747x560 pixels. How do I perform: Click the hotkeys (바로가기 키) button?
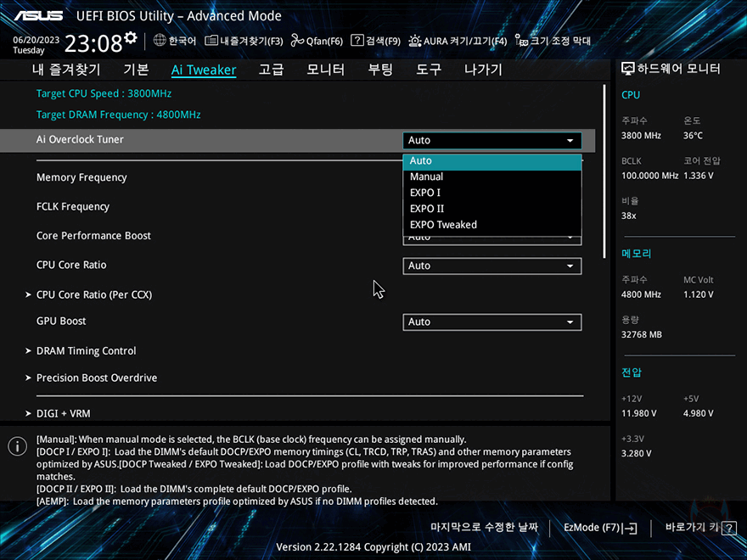700,528
